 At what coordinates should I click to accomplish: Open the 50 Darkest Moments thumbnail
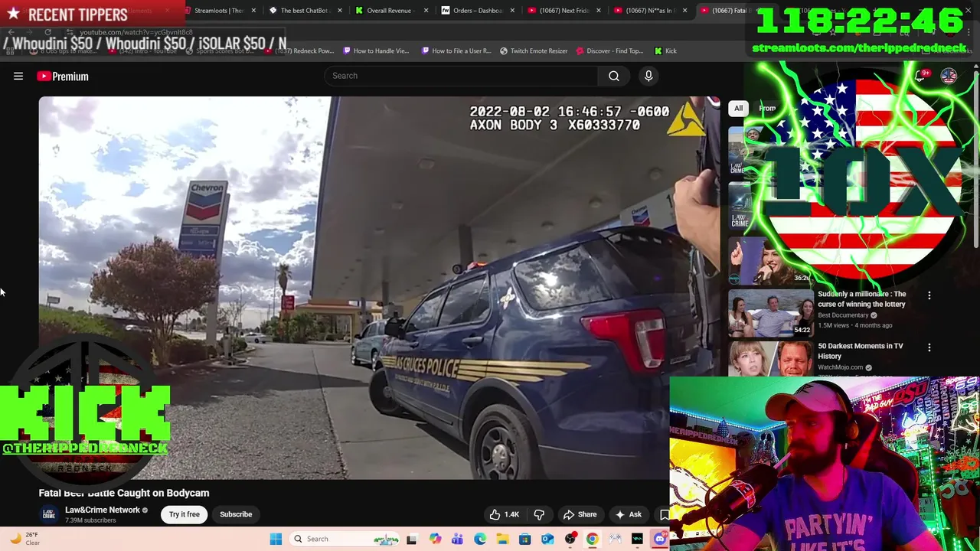771,358
